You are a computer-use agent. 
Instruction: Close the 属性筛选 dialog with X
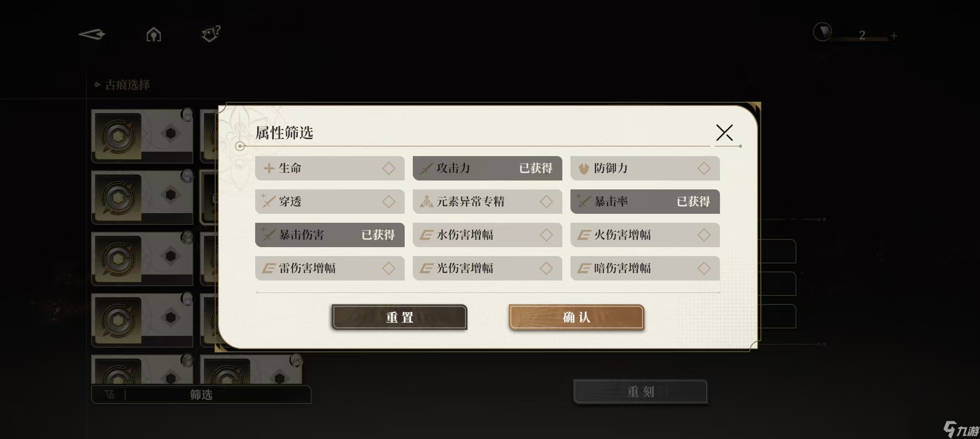click(724, 133)
